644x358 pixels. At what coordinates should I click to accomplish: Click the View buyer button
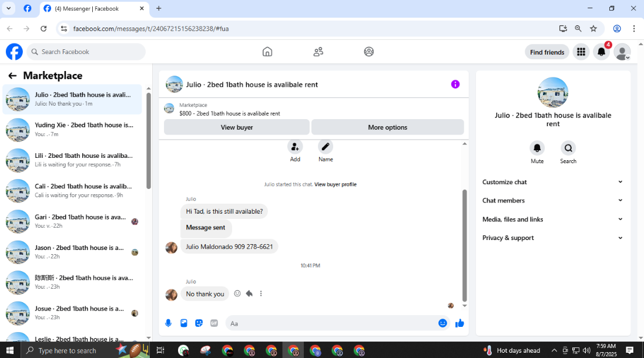coord(237,127)
